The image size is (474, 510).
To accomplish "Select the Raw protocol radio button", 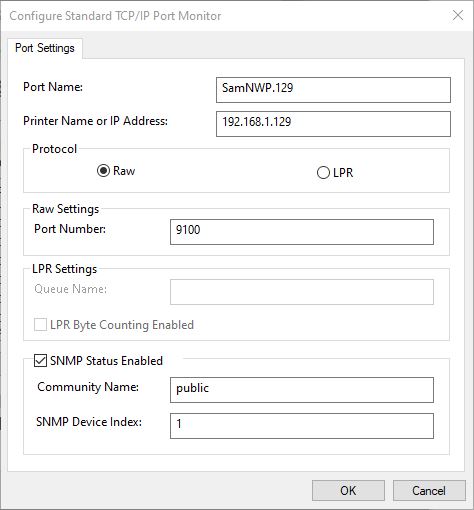I will point(103,171).
